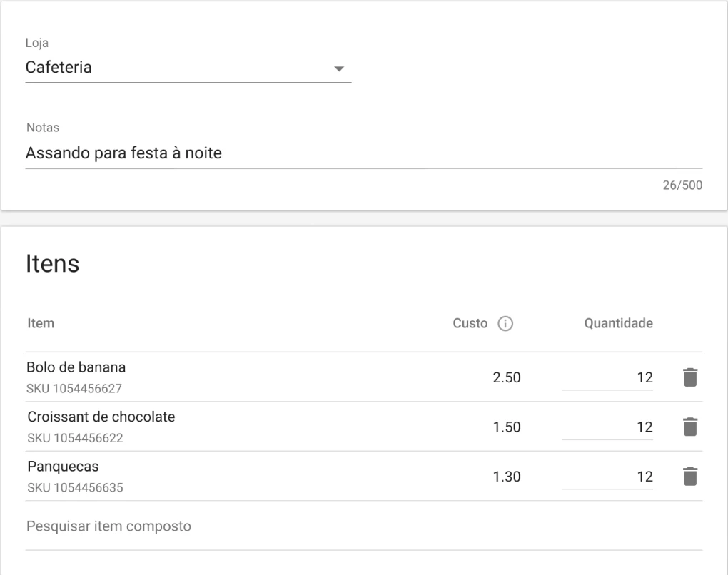Click the 2.50 cost value

pos(507,378)
